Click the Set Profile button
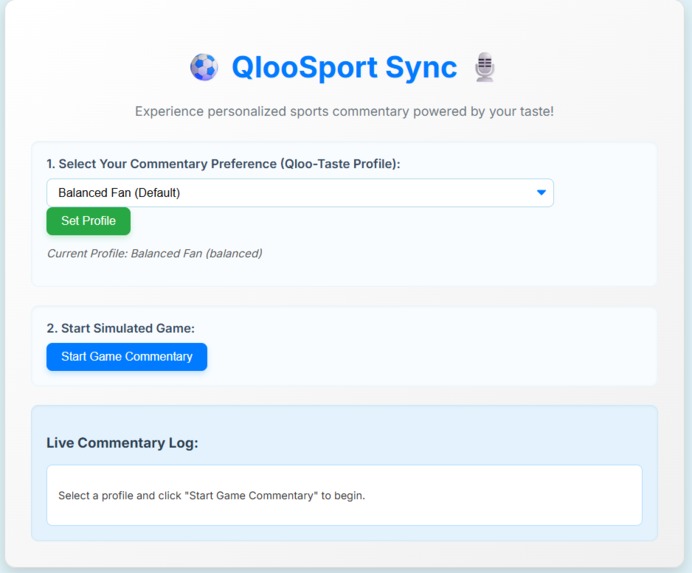The width and height of the screenshot is (692, 573). 89,221
